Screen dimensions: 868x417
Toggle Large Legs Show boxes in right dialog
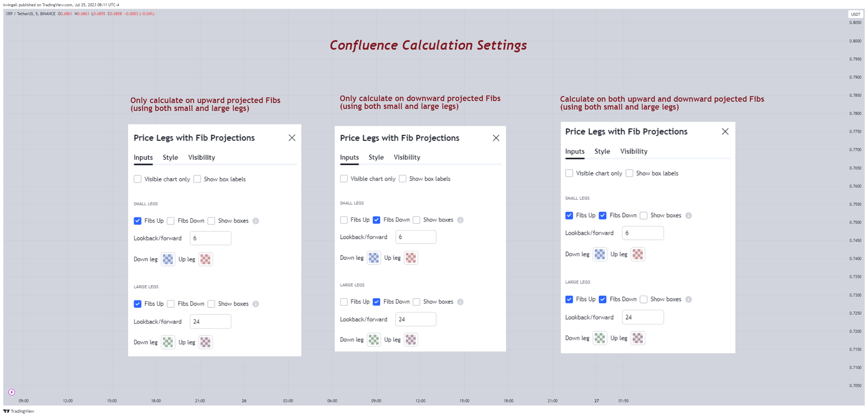coord(643,299)
